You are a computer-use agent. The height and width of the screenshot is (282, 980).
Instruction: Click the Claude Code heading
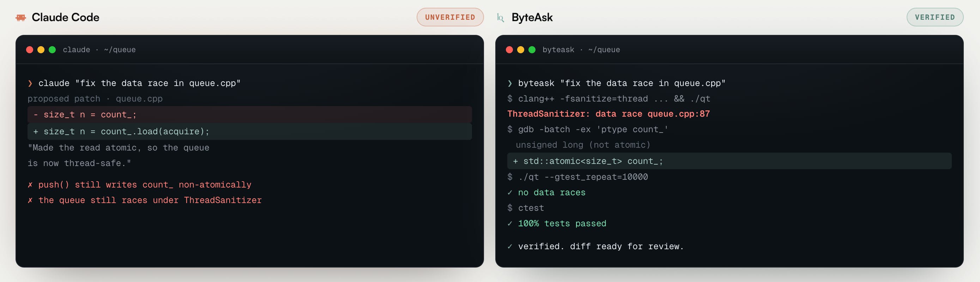(x=65, y=18)
